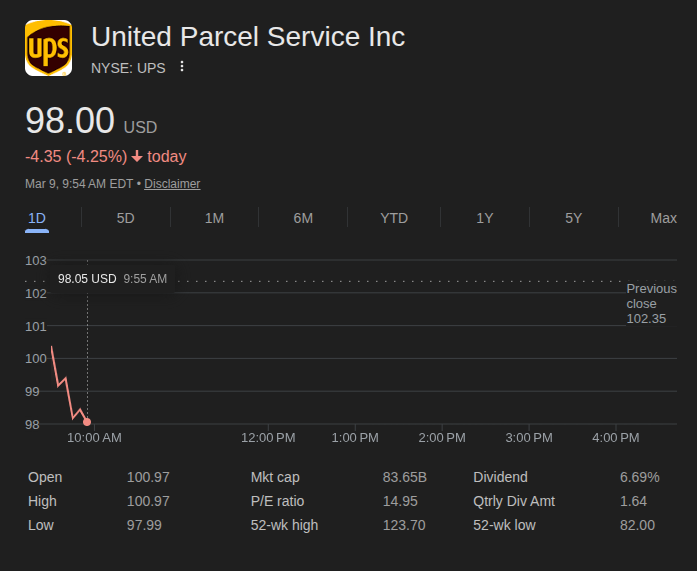697x571 pixels.
Task: Click the P/E ratio label
Action: click(x=277, y=501)
